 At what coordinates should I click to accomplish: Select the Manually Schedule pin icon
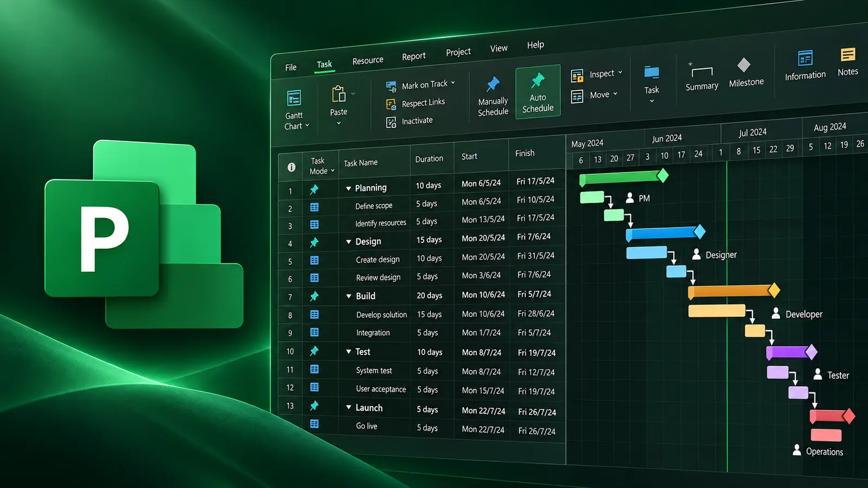[493, 84]
